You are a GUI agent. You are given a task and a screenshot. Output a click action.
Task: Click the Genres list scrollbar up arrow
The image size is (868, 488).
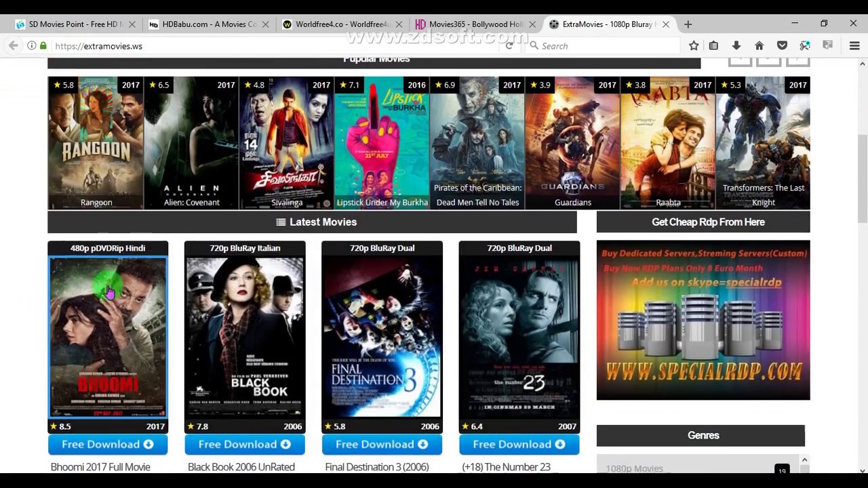tap(804, 460)
